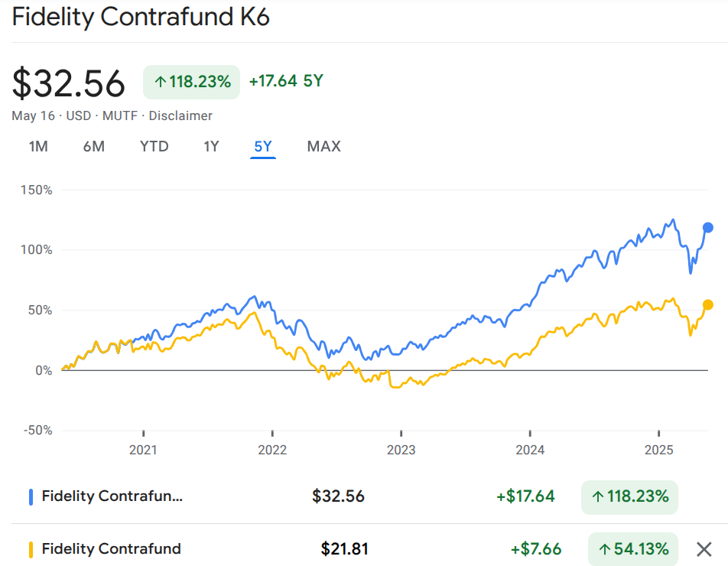This screenshot has height=566, width=728.
Task: Click the 0% y-axis label
Action: (x=44, y=370)
